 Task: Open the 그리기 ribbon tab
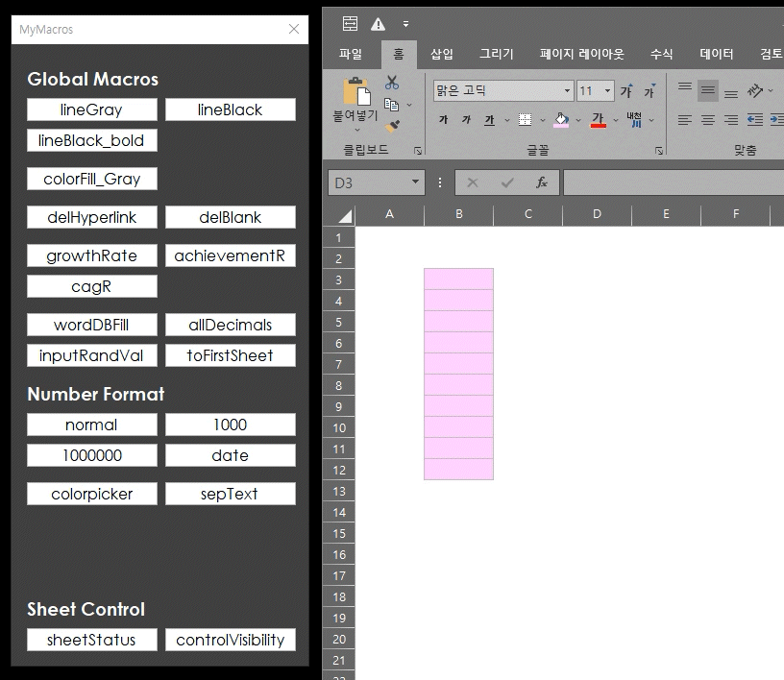click(x=497, y=54)
